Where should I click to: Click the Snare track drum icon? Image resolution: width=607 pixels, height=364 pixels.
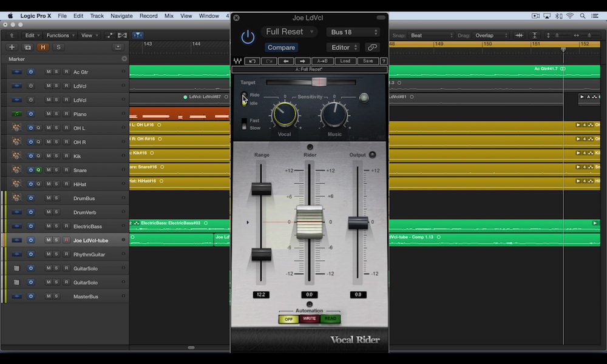(16, 170)
